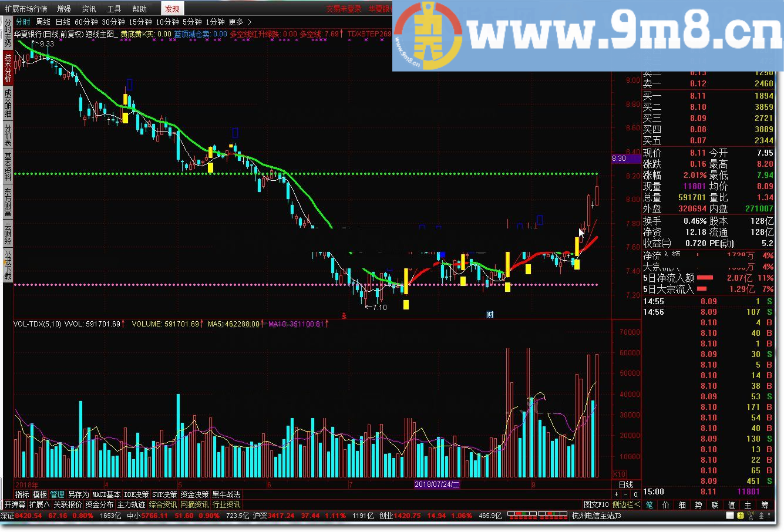Viewport: 784px width, 532px height.
Task: Open the 公式下载 sidebar tab
Action: 8,264
